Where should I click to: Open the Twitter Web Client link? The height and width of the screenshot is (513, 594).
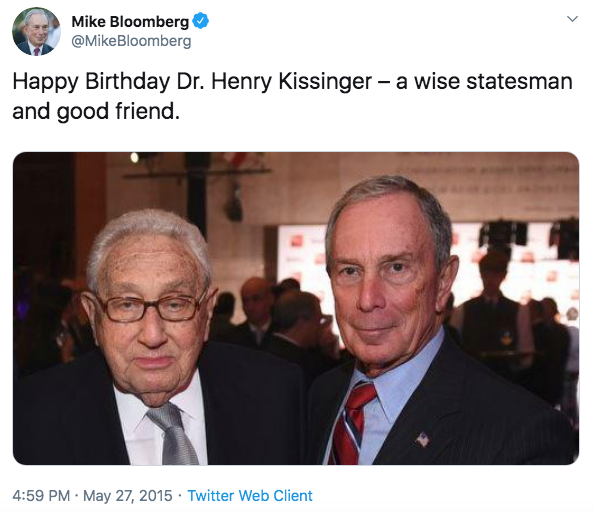click(x=250, y=496)
